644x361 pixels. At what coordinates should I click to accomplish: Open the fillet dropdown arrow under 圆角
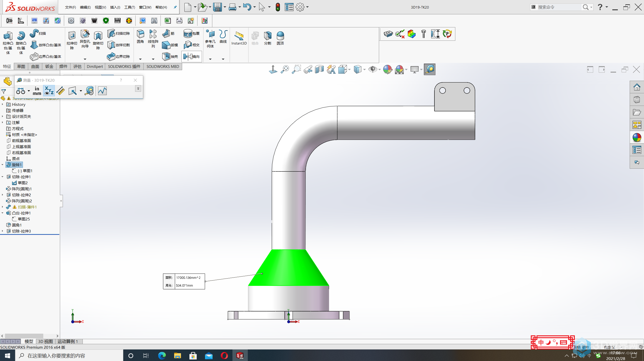pyautogui.click(x=140, y=59)
